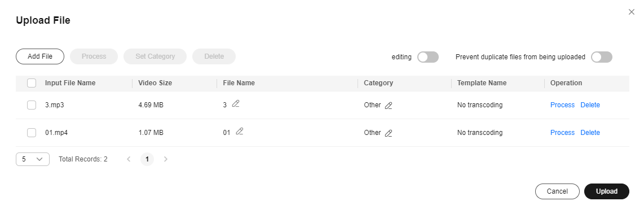Select all files via header checkbox

[x=32, y=83]
